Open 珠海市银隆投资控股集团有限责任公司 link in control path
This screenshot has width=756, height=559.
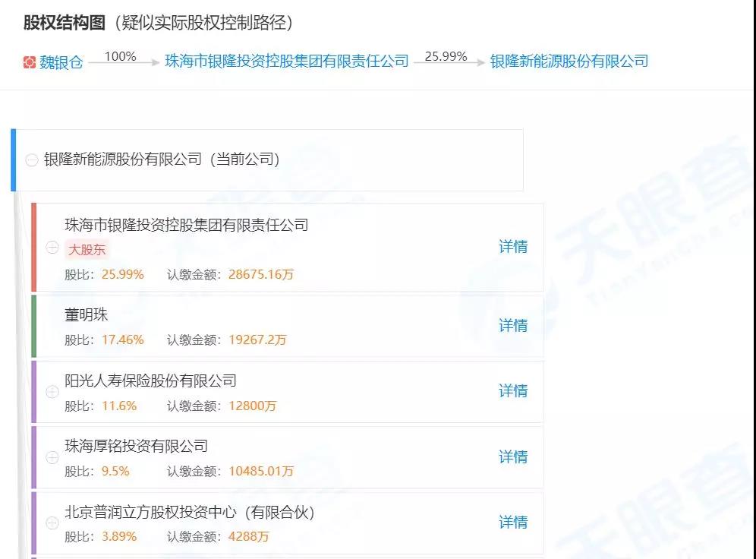(x=287, y=62)
